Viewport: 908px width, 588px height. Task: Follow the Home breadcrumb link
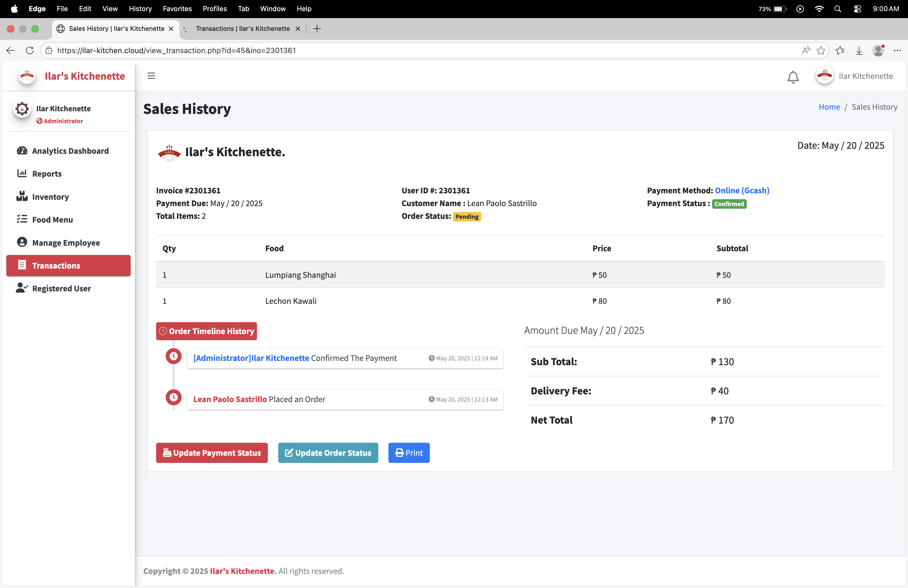pyautogui.click(x=829, y=107)
